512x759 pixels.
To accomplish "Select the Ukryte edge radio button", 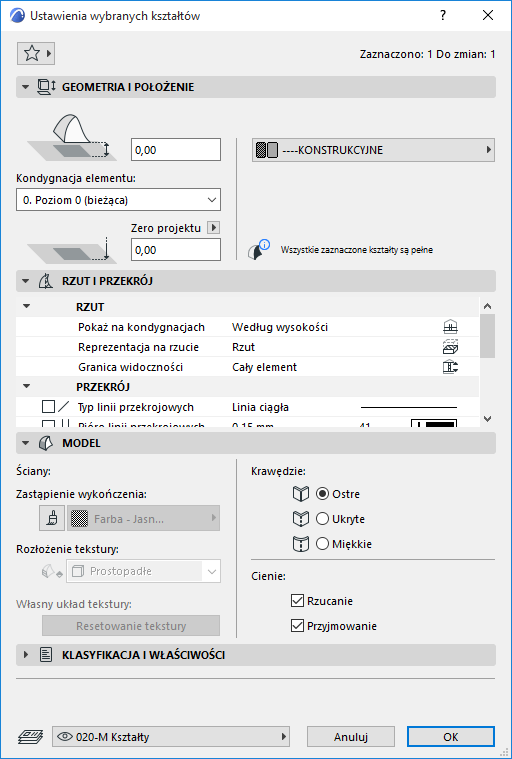I will coord(322,519).
